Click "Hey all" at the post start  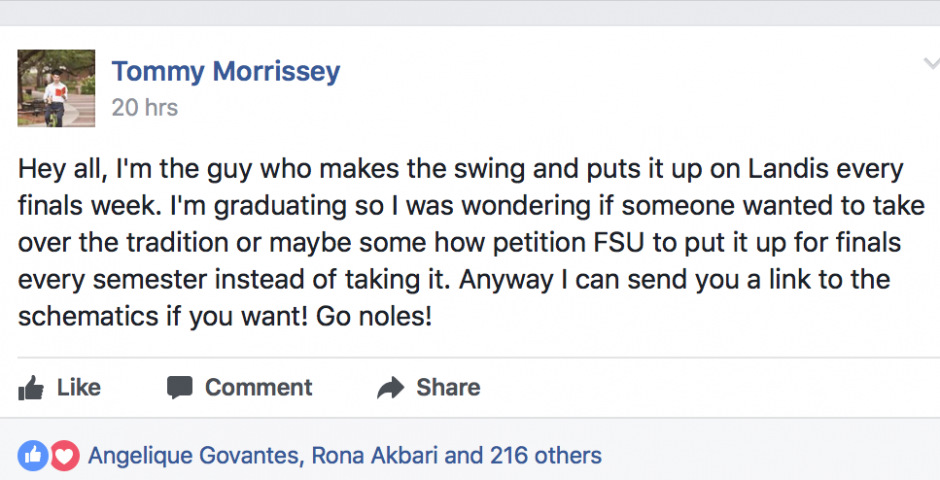coord(58,168)
